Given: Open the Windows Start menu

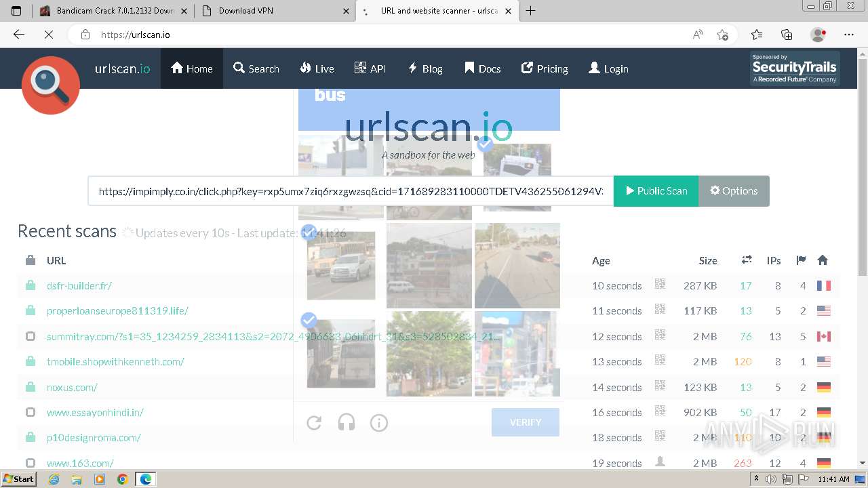Looking at the screenshot, I should [19, 479].
